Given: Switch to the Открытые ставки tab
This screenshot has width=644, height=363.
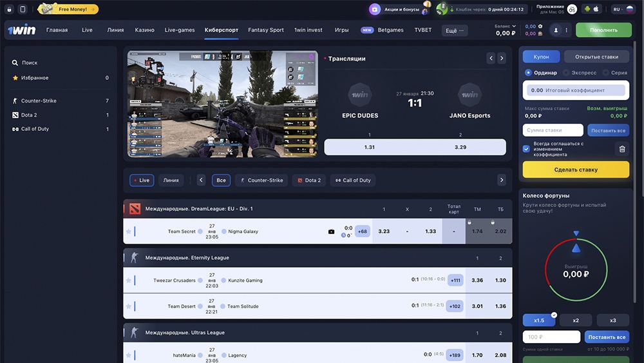Looking at the screenshot, I should click(596, 57).
